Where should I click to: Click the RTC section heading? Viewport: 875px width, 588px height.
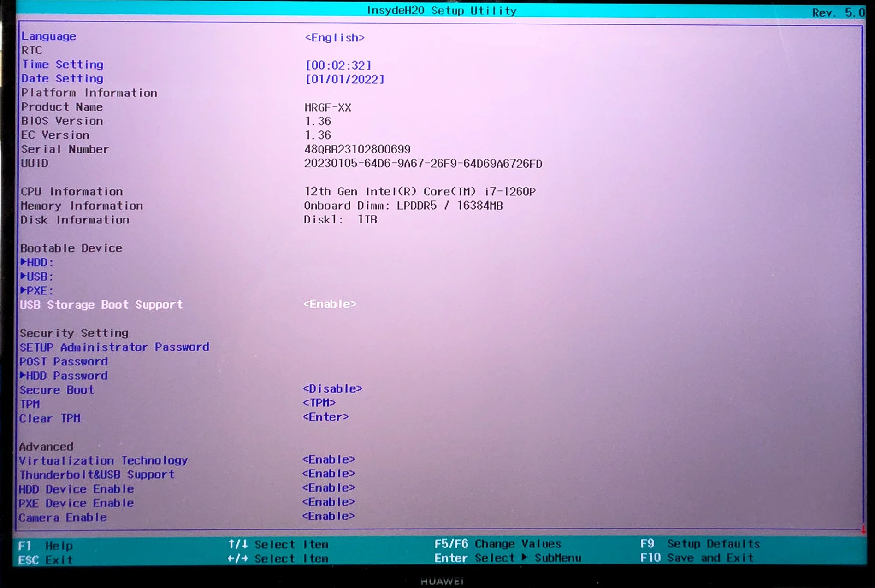[x=32, y=50]
